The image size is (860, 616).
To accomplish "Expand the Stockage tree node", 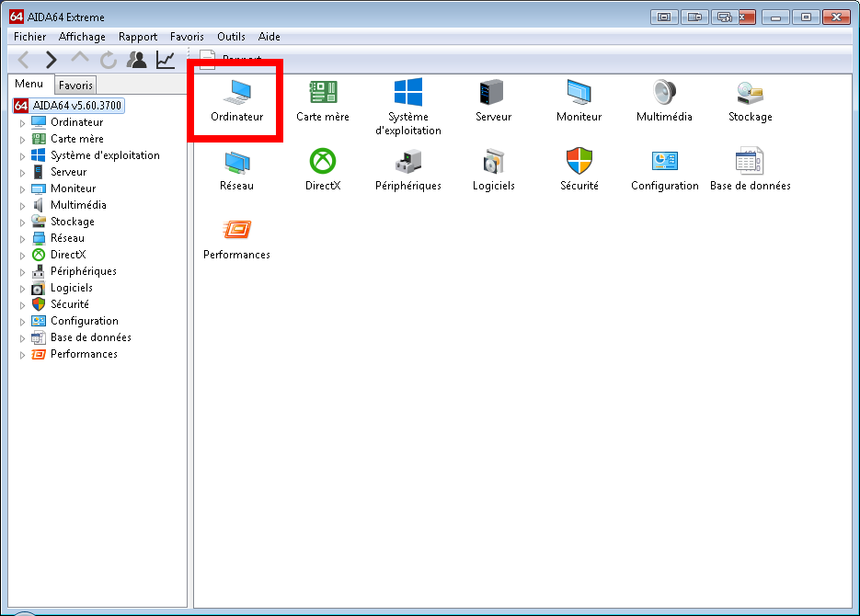I will [22, 222].
